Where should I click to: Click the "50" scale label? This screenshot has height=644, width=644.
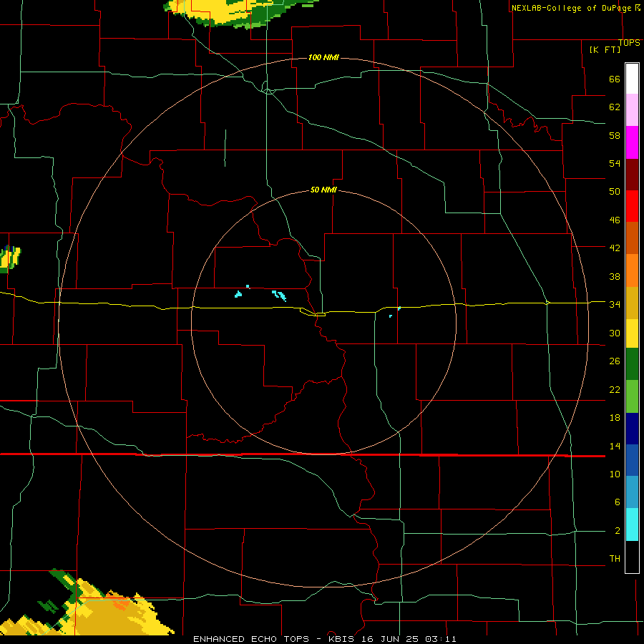(615, 192)
